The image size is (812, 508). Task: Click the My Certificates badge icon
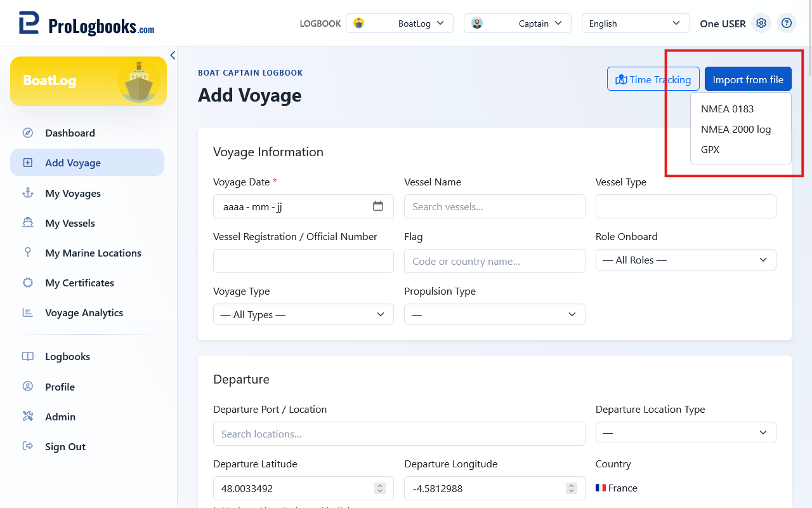[28, 283]
